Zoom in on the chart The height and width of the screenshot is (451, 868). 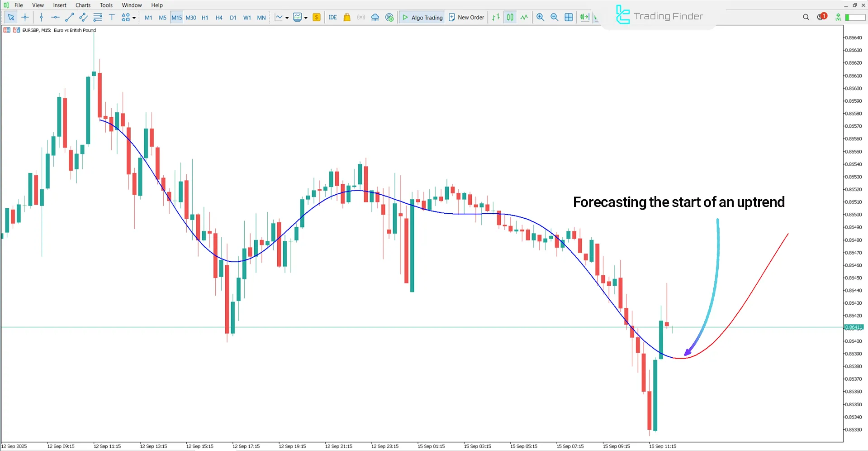540,17
